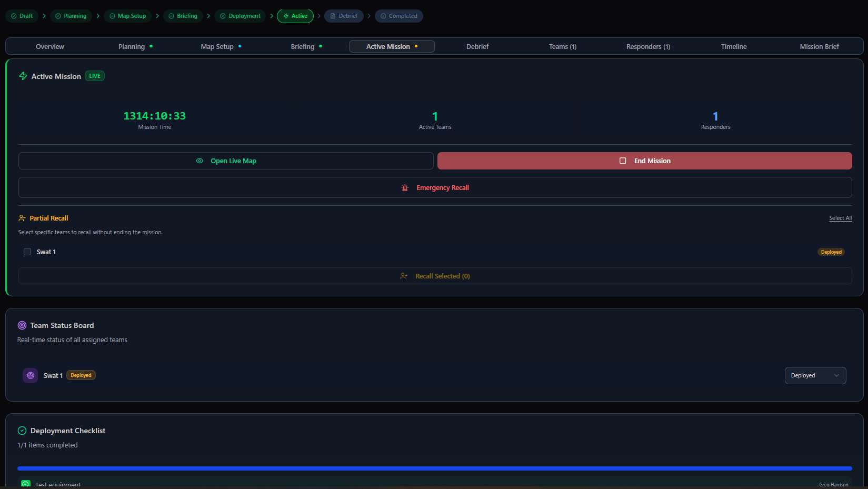
Task: Click the person icon on Recall Selected
Action: (x=404, y=276)
